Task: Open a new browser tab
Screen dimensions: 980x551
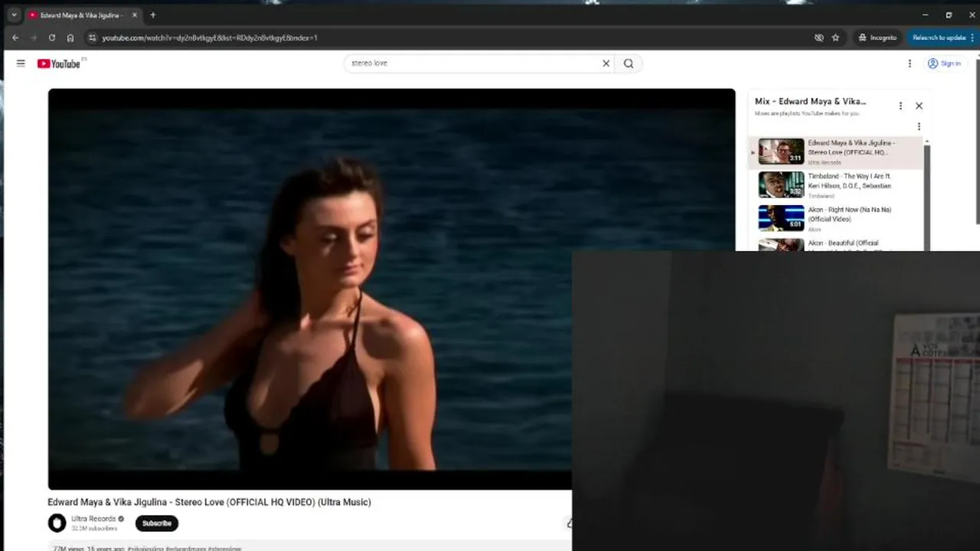Action: pyautogui.click(x=152, y=15)
